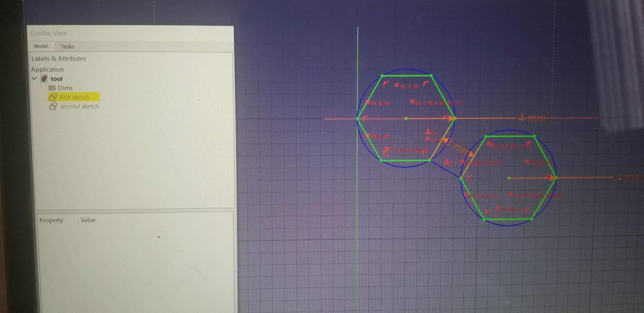The height and width of the screenshot is (313, 644).
Task: Click the tool body icon in the model tree
Action: coord(45,79)
